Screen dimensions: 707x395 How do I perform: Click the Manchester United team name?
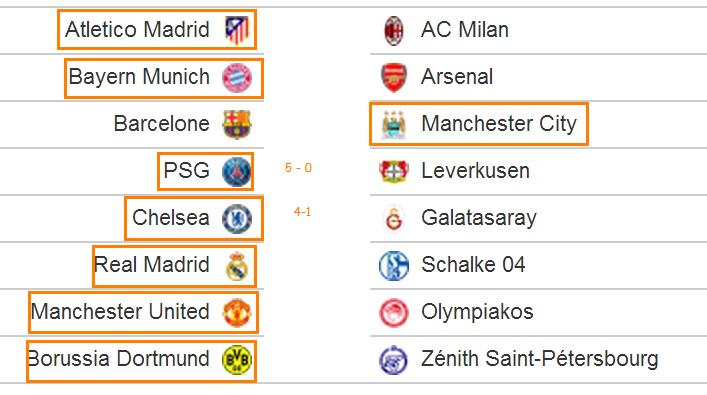(x=120, y=312)
